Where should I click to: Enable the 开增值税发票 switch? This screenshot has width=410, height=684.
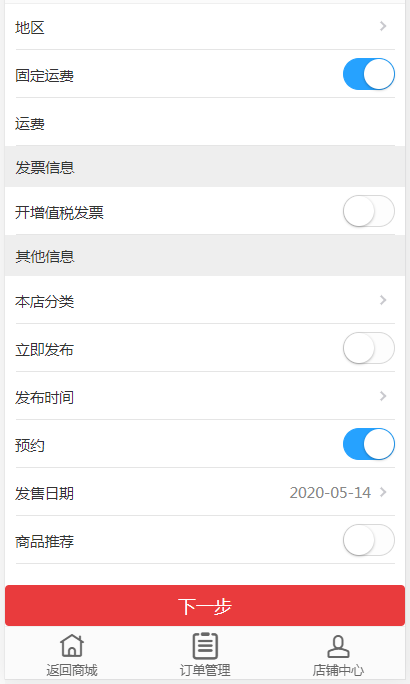coord(369,211)
